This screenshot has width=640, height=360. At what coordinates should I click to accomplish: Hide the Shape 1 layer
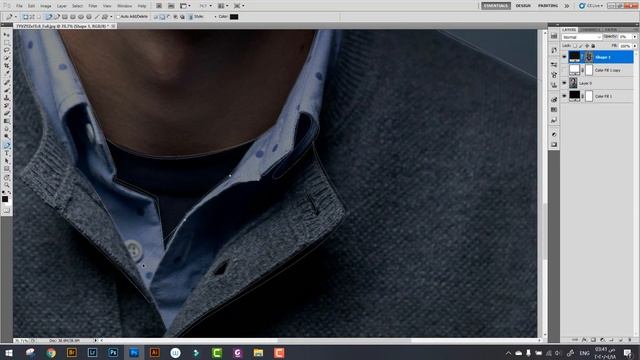pyautogui.click(x=564, y=57)
